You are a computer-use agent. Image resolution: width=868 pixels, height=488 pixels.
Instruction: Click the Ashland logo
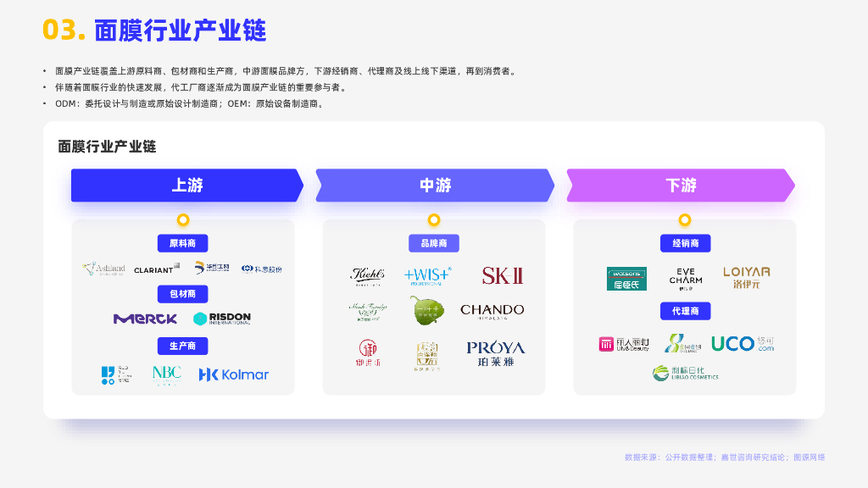click(103, 269)
